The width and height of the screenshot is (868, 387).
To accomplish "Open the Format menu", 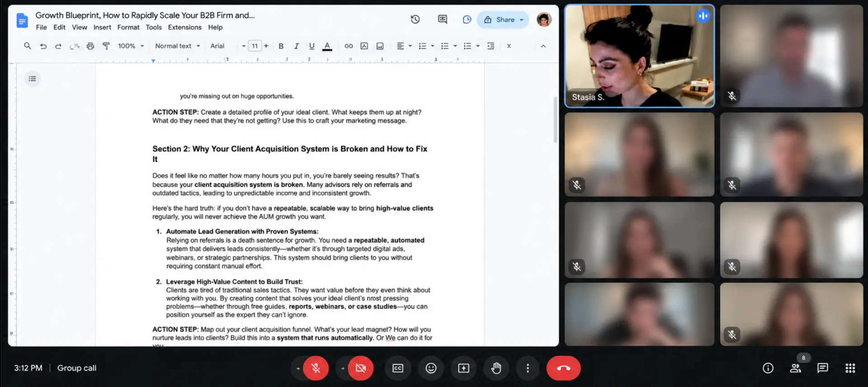I will point(128,27).
